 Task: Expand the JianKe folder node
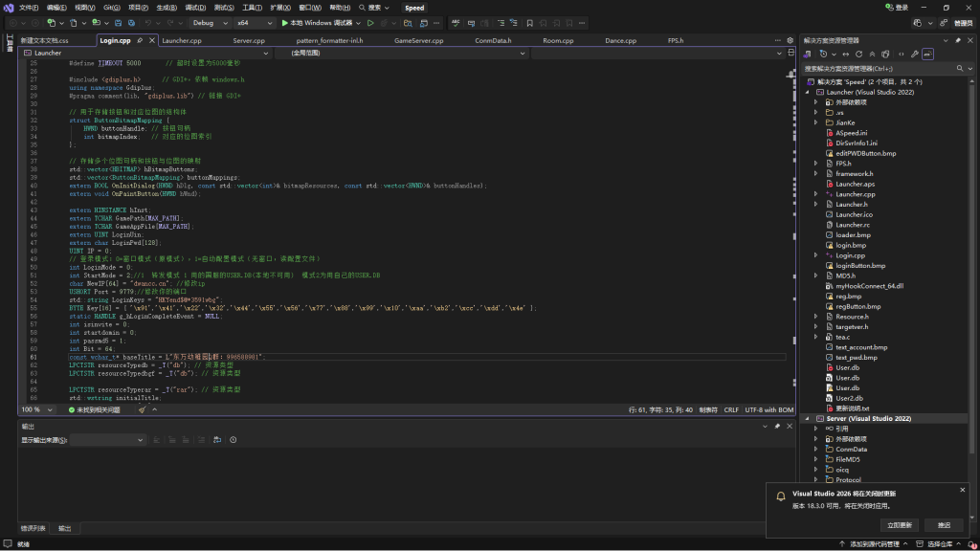pos(816,122)
